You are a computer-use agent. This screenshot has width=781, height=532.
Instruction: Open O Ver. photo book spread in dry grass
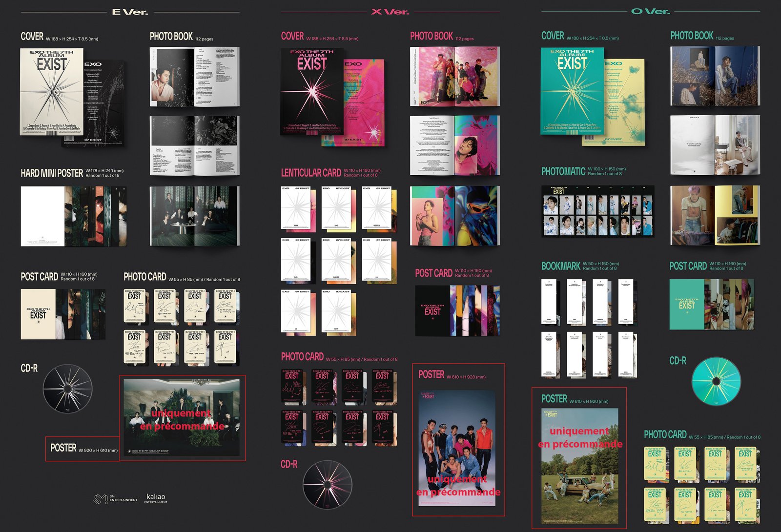point(715,76)
